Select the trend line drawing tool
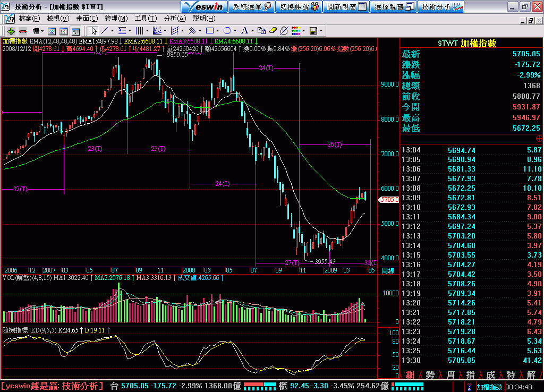The height and width of the screenshot is (392, 544). (x=105, y=31)
